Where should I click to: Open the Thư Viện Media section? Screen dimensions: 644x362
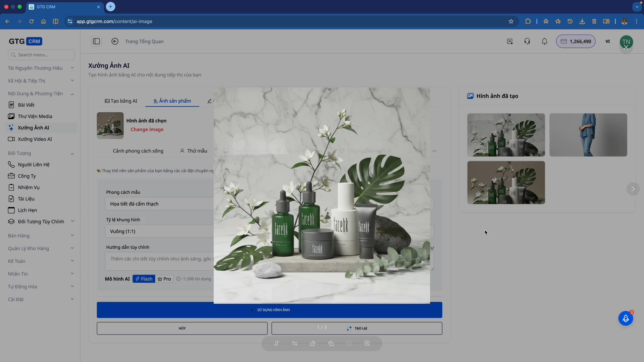pyautogui.click(x=35, y=116)
